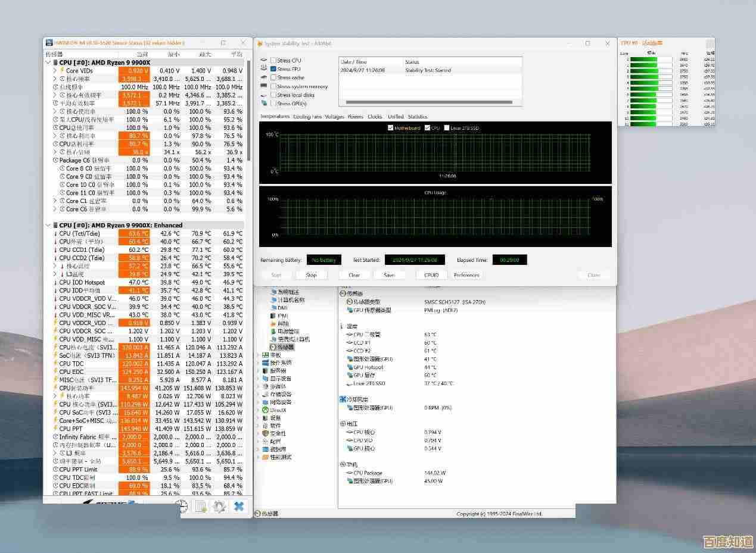Open HWiNFO settings via the gear icon
The image size is (756, 553).
(x=219, y=506)
